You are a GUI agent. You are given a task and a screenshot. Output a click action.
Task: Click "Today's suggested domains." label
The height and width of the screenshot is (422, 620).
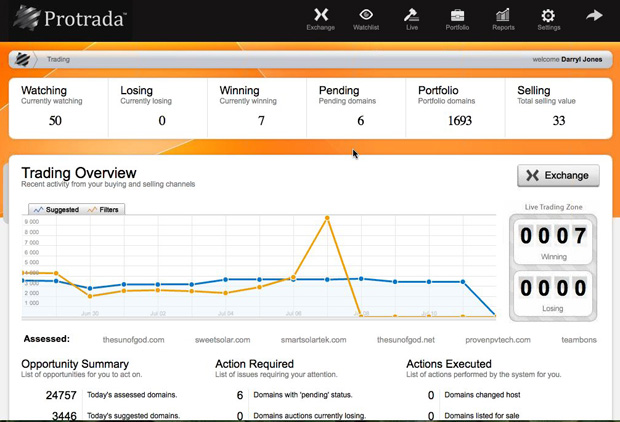click(x=133, y=416)
